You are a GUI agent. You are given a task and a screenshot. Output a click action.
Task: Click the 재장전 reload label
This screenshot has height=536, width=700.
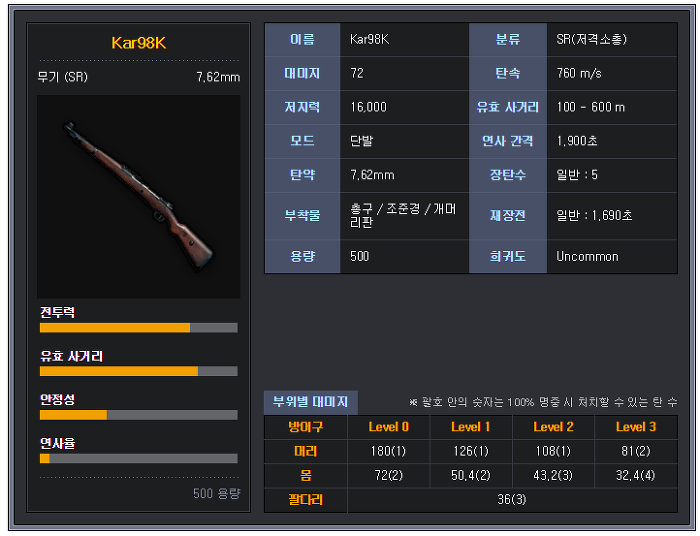[x=508, y=216]
